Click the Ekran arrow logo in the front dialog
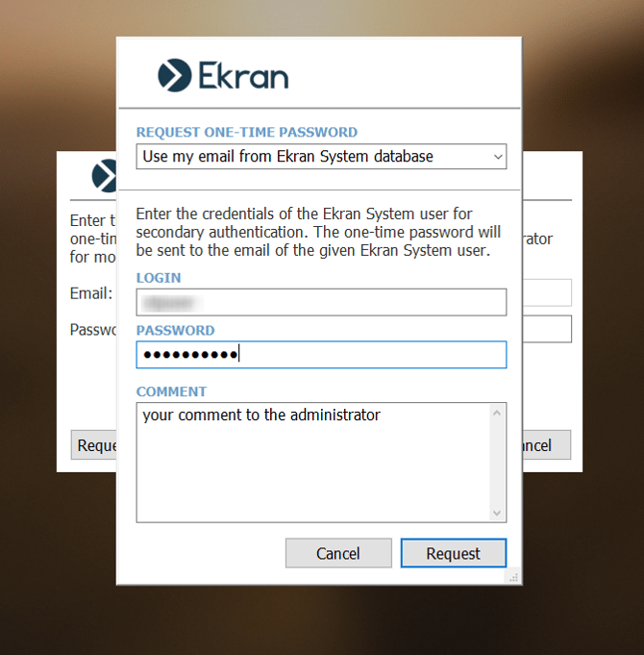The height and width of the screenshot is (655, 644). [175, 75]
